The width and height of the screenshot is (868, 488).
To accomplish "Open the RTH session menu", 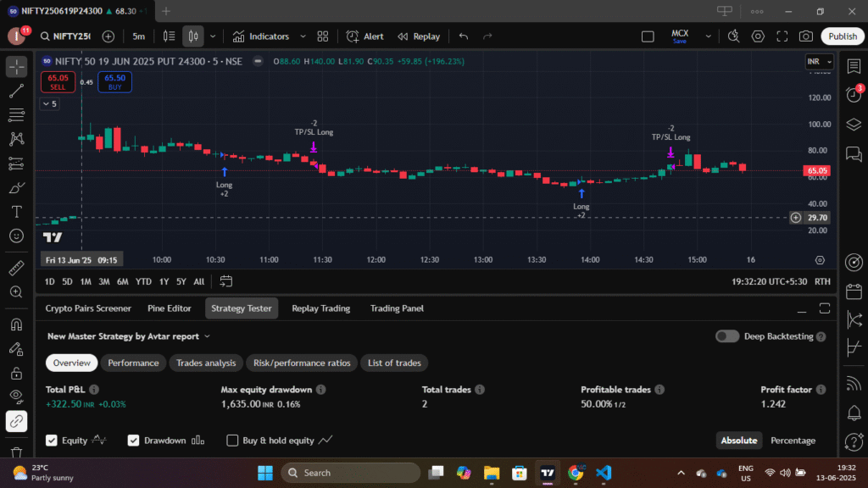I will point(822,281).
